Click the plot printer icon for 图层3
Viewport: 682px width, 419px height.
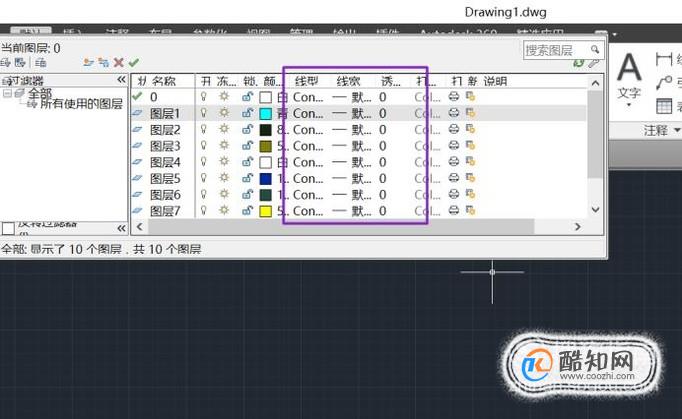click(454, 145)
